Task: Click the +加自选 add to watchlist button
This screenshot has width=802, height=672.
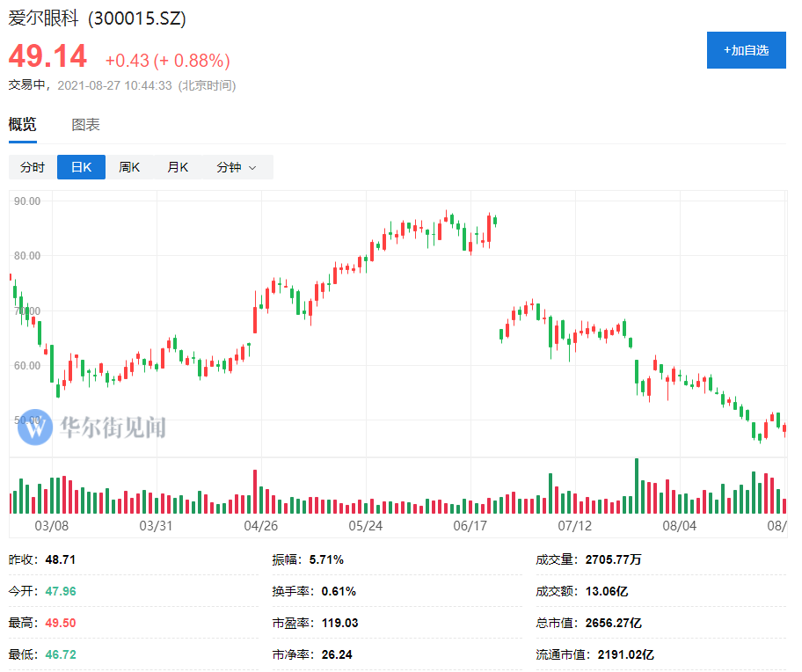Action: point(746,50)
